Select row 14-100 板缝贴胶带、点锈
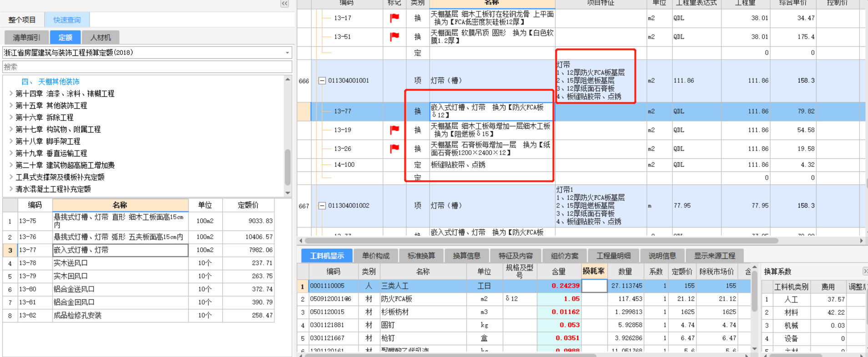The width and height of the screenshot is (868, 357). click(x=581, y=165)
